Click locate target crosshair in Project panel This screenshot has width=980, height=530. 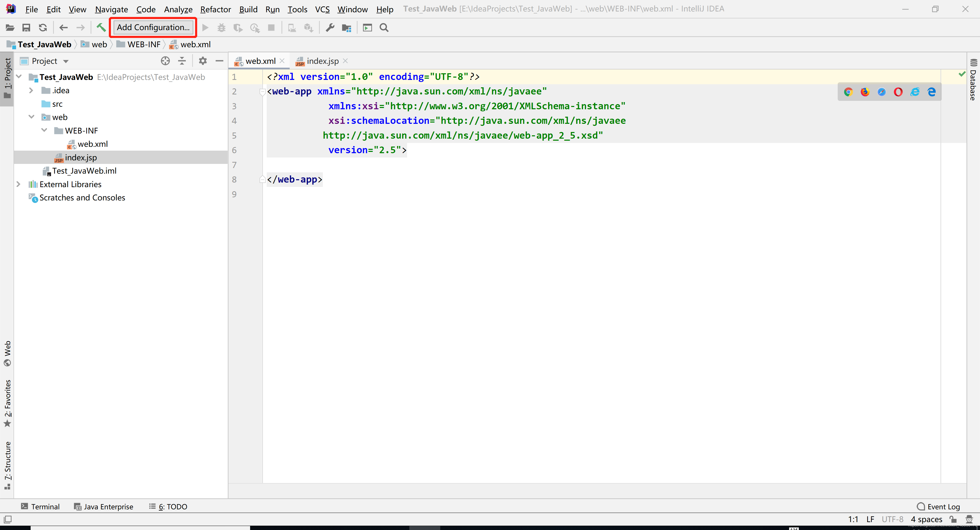165,61
